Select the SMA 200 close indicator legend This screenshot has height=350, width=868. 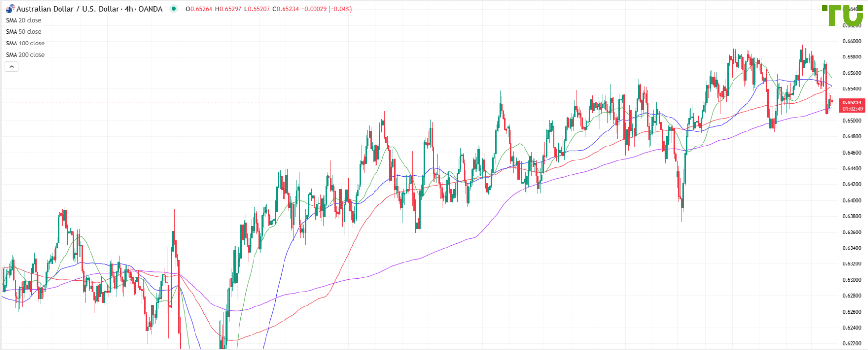[25, 55]
